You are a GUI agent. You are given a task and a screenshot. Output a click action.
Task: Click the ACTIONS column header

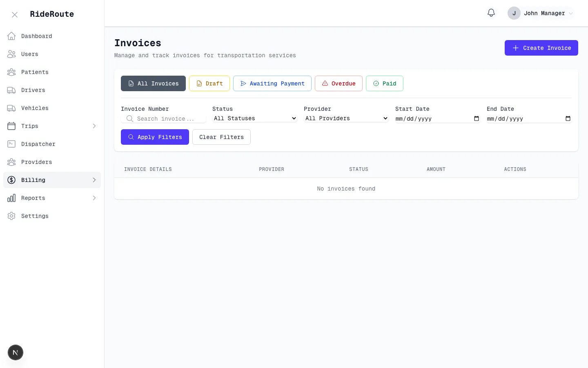pos(515,169)
